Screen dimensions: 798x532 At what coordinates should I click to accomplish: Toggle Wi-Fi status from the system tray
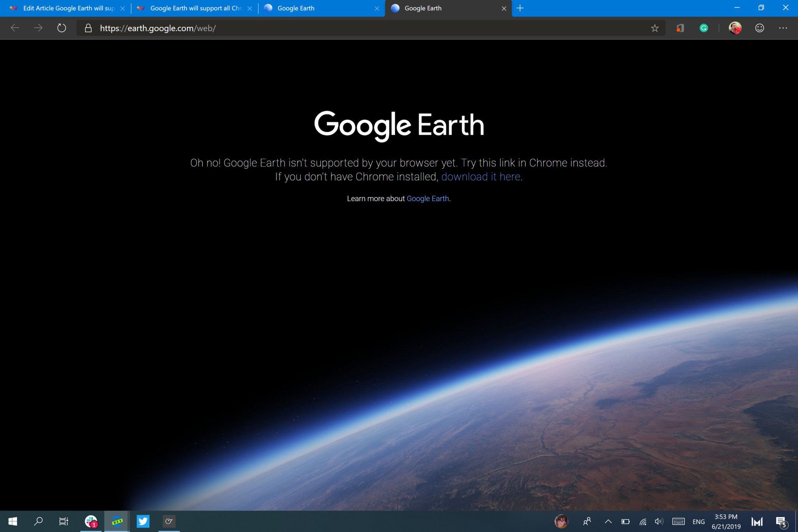[642, 521]
